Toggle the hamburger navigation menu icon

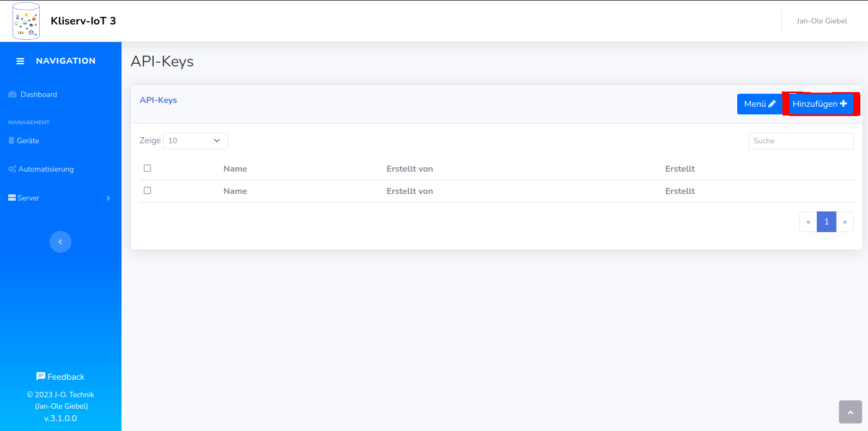click(20, 61)
